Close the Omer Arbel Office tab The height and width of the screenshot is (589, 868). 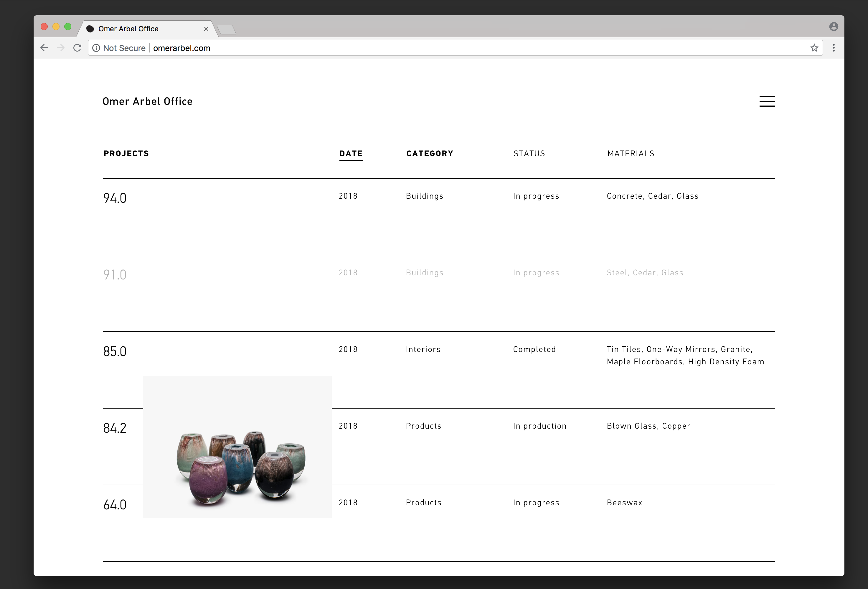click(x=206, y=29)
